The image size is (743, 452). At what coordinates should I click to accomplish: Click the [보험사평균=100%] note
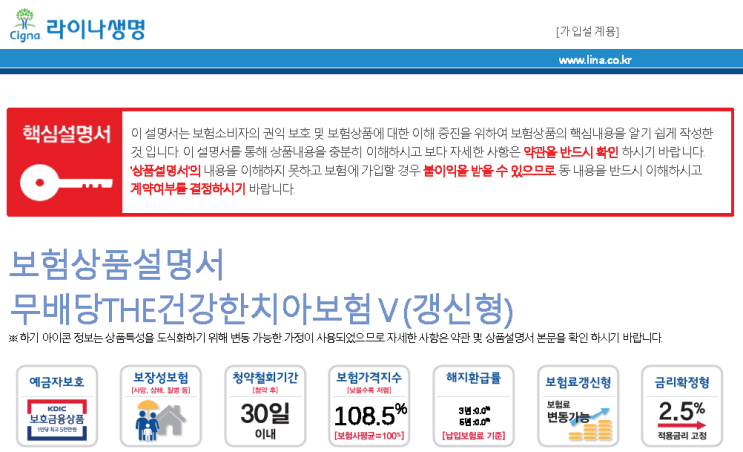coord(369,435)
